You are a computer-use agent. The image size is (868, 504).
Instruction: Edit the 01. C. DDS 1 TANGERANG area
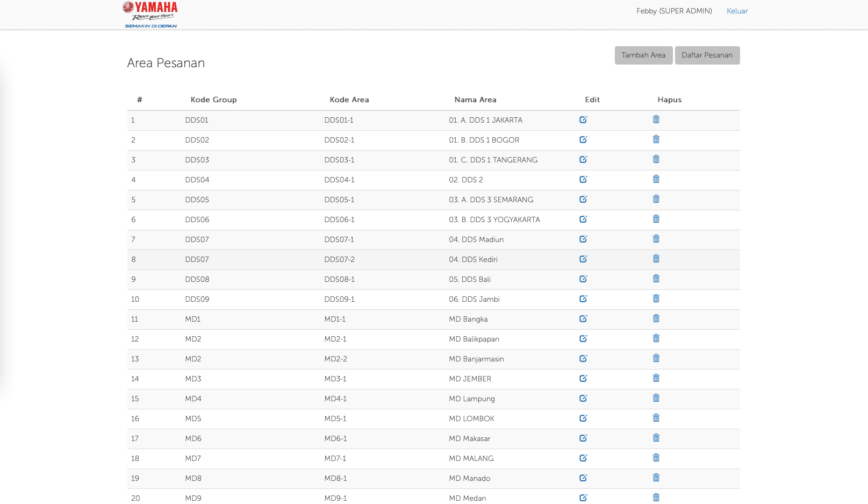(583, 159)
